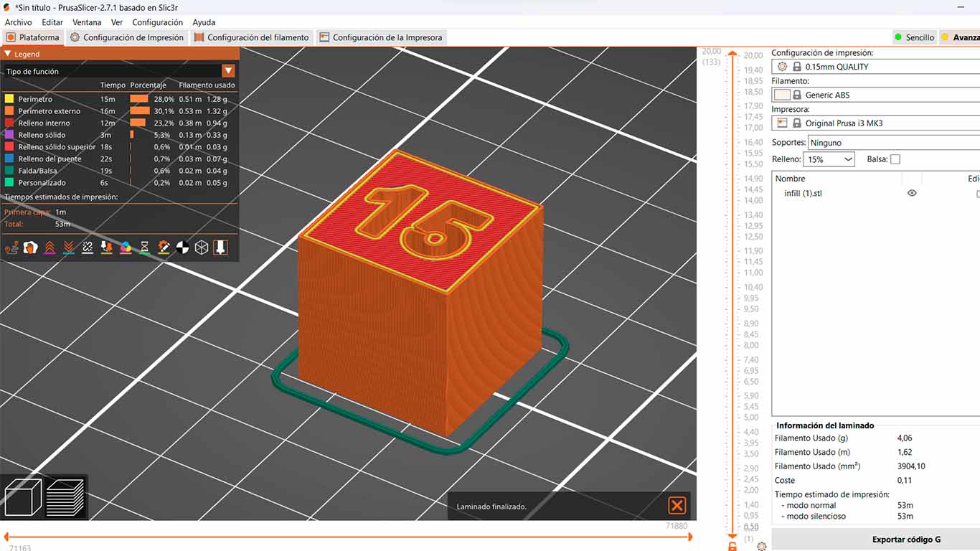Screen dimensions: 980x551
Task: Close Laminado finalizado notification
Action: pyautogui.click(x=677, y=506)
